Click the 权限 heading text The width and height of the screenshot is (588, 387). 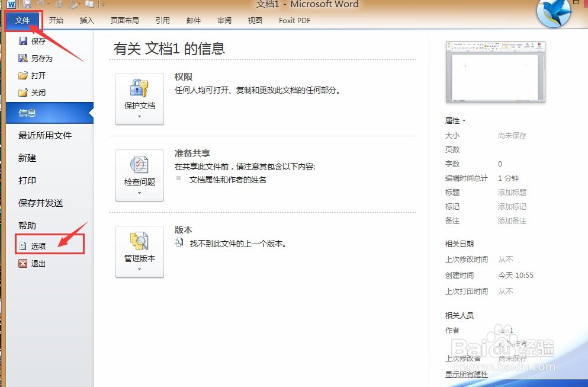point(184,76)
